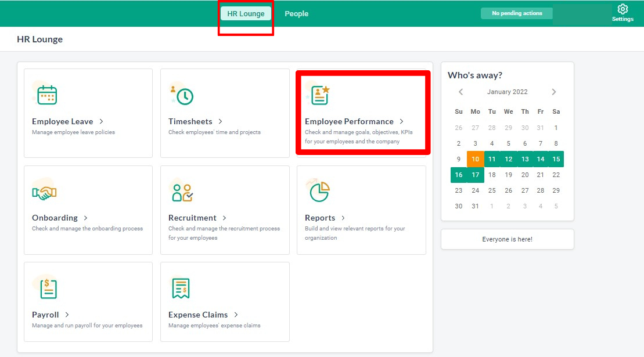Go to previous month in calendar
644x357 pixels.
(x=461, y=92)
